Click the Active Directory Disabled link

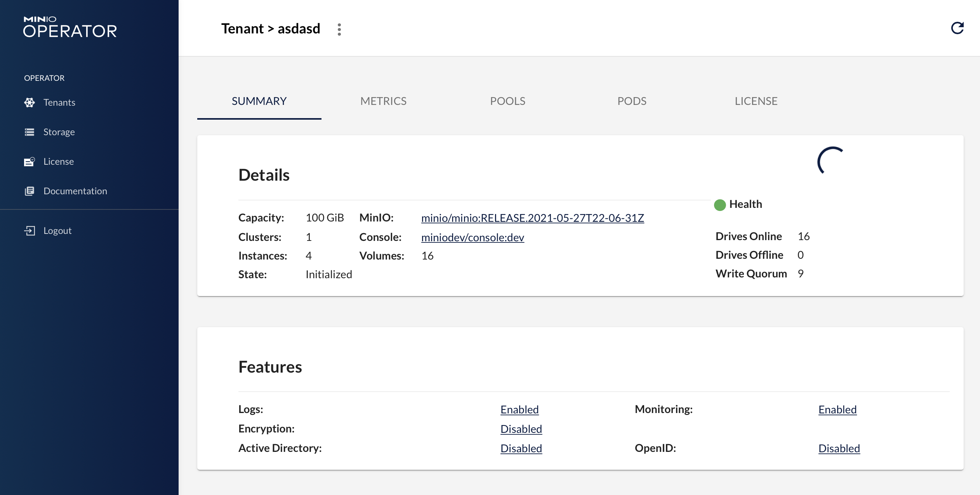521,448
